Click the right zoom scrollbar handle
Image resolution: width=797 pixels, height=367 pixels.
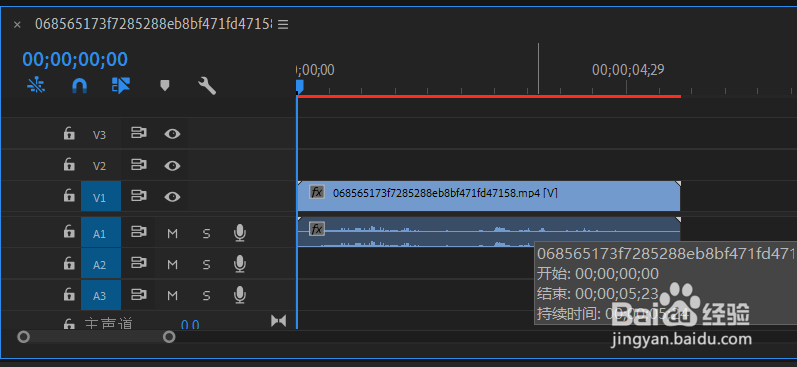tap(169, 337)
